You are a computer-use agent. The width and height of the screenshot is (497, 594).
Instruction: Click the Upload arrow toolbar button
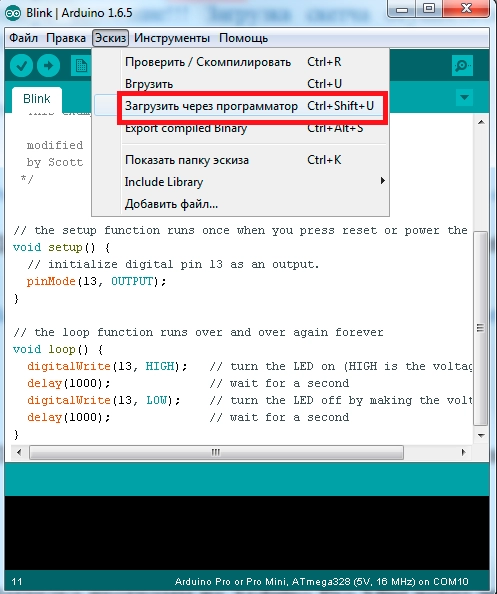click(x=48, y=66)
